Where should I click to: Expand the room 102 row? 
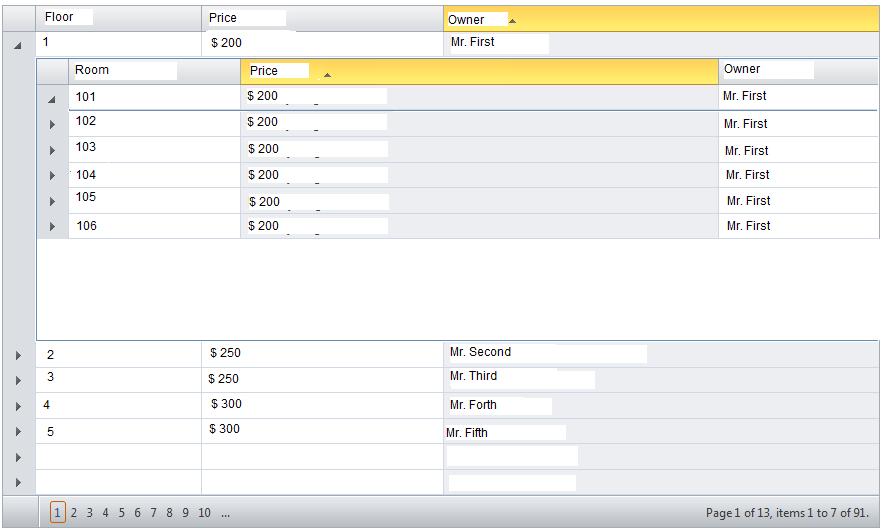53,125
